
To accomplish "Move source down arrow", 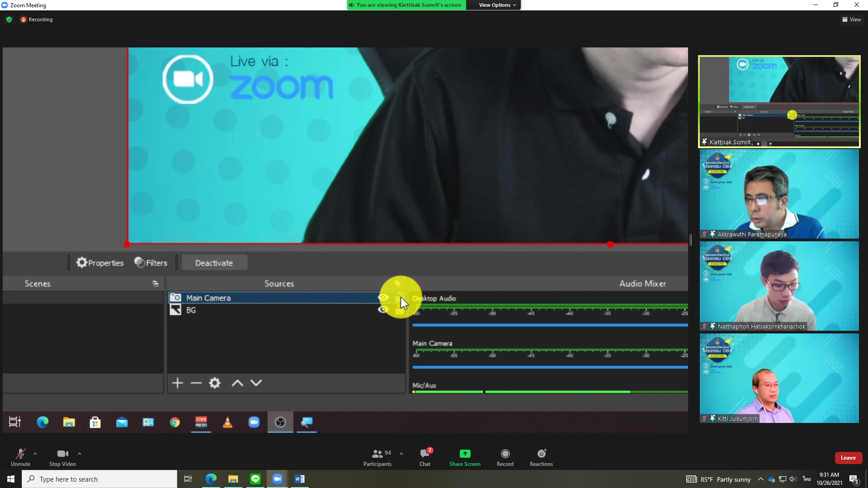I will click(256, 383).
